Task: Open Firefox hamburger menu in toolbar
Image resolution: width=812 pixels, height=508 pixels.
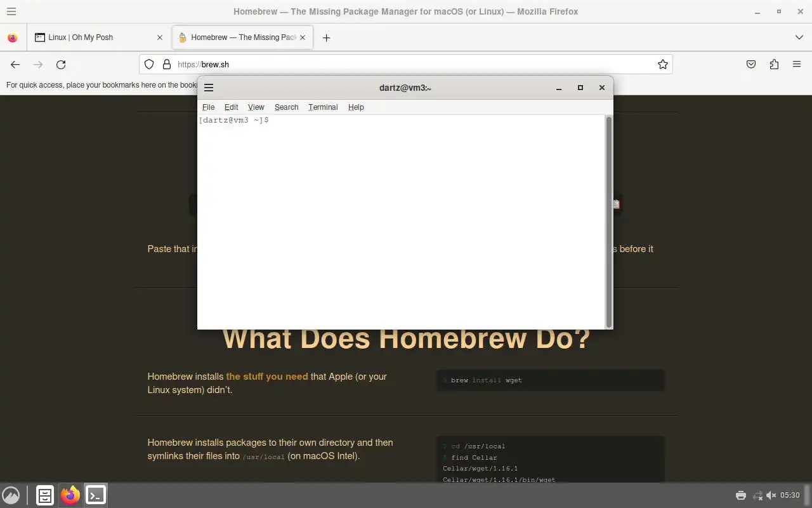Action: click(797, 64)
